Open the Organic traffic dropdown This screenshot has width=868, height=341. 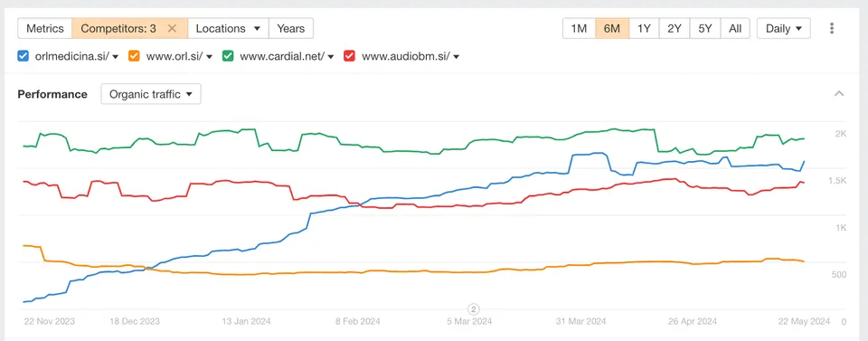click(151, 94)
